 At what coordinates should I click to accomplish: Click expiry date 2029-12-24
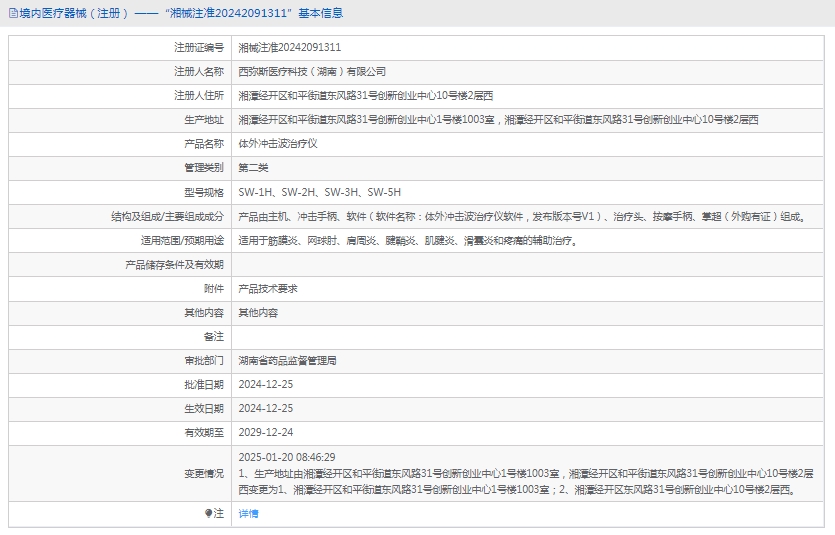tap(265, 433)
